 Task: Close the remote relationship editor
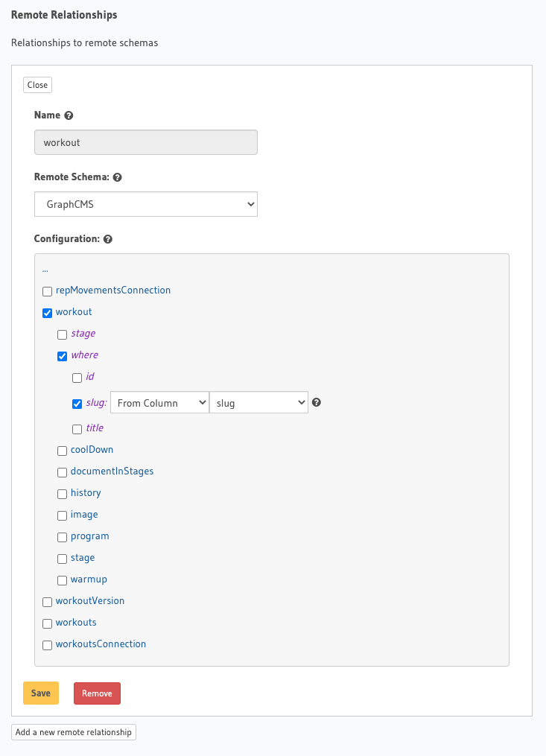pos(37,85)
